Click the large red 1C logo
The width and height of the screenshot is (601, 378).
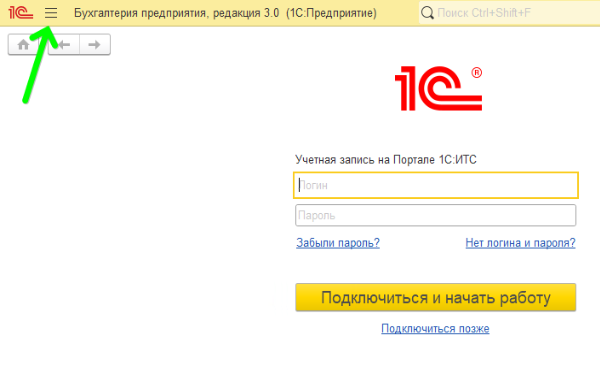click(x=438, y=89)
